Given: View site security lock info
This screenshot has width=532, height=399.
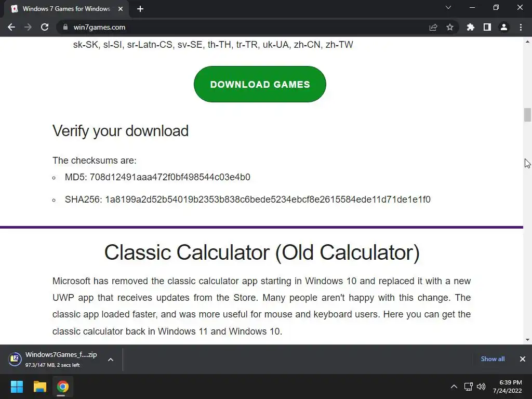Looking at the screenshot, I should [x=65, y=27].
